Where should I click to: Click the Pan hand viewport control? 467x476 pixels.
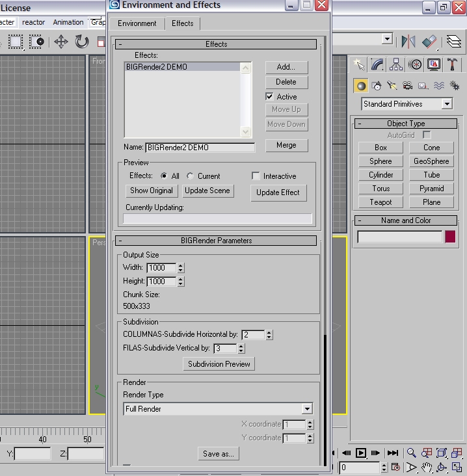(x=427, y=468)
